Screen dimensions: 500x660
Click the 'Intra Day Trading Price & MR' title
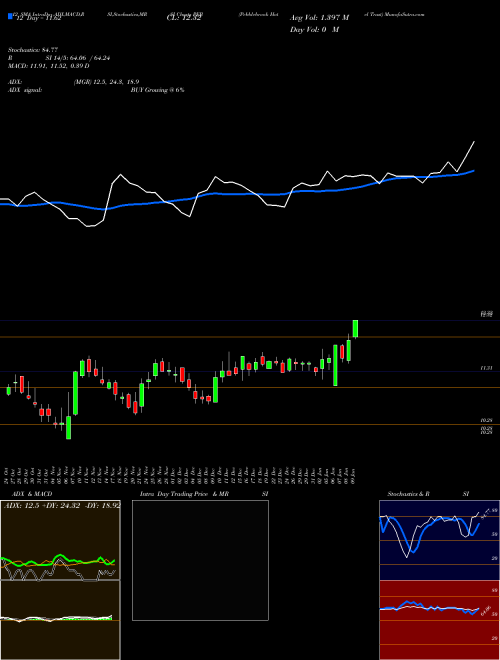(185, 494)
